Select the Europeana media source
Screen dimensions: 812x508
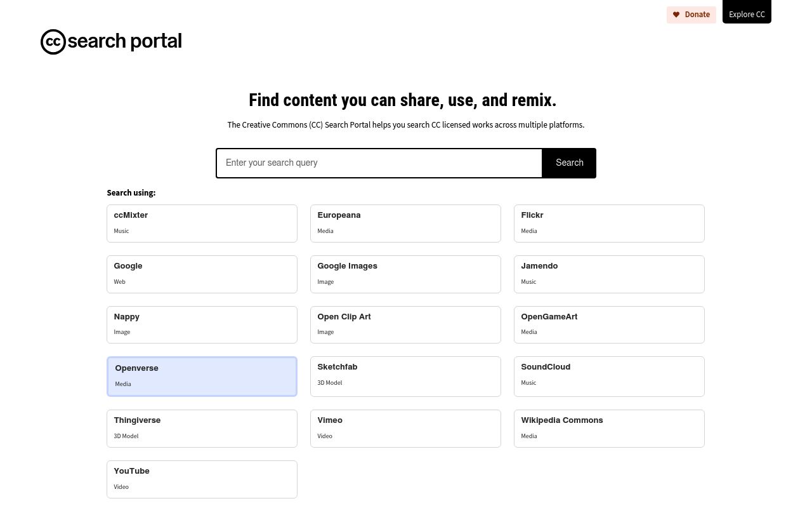tap(405, 223)
